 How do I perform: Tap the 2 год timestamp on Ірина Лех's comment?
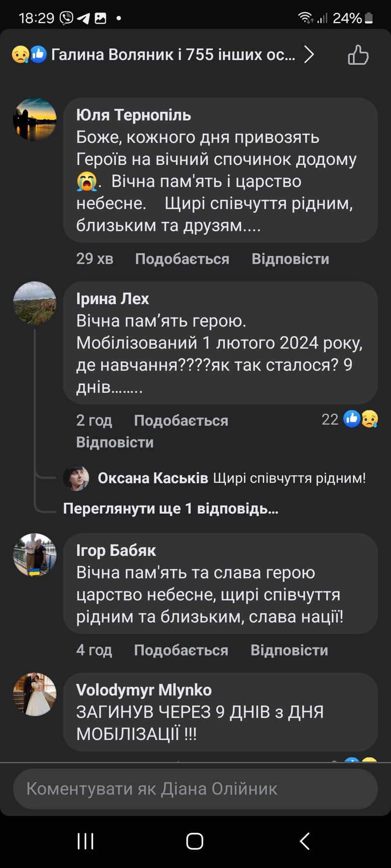[94, 420]
